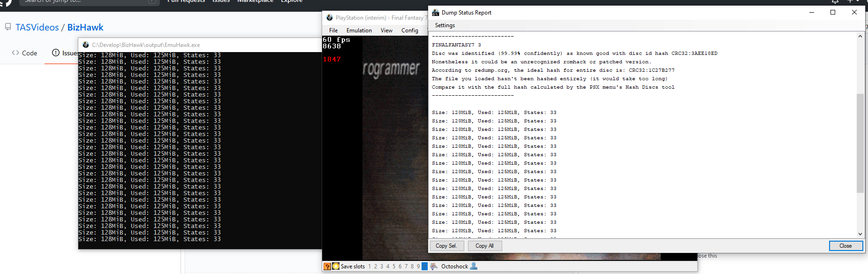Minimize the Dump Status Report window
The image size is (868, 274).
(811, 13)
